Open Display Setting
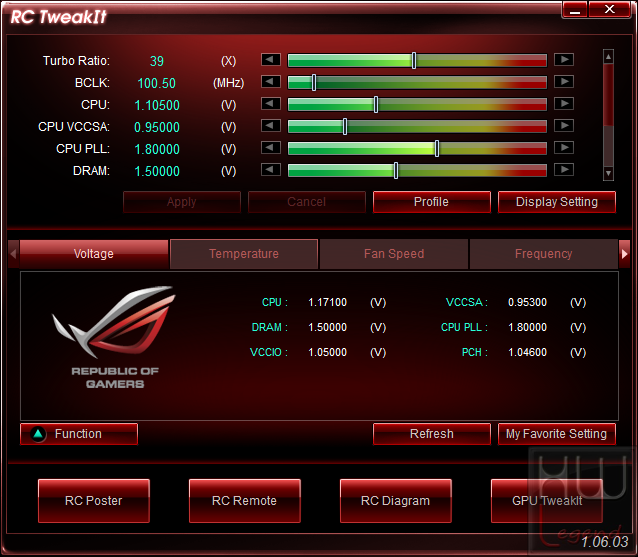The height and width of the screenshot is (557, 638). [x=557, y=202]
